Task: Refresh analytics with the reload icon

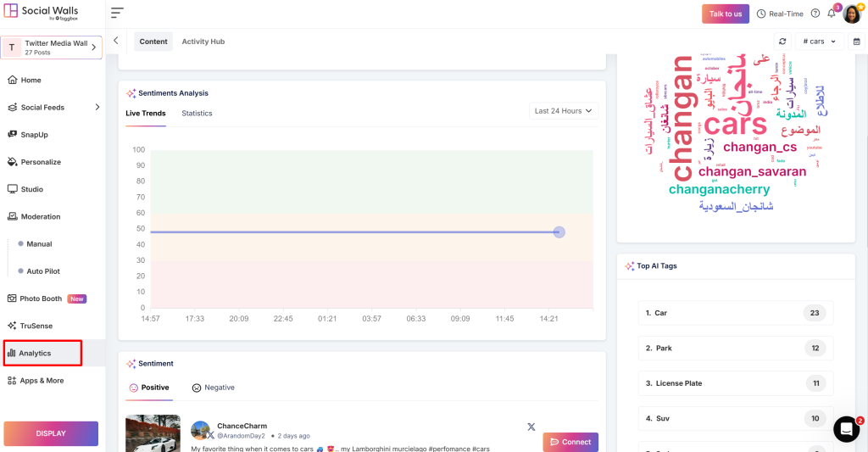Action: (x=782, y=42)
